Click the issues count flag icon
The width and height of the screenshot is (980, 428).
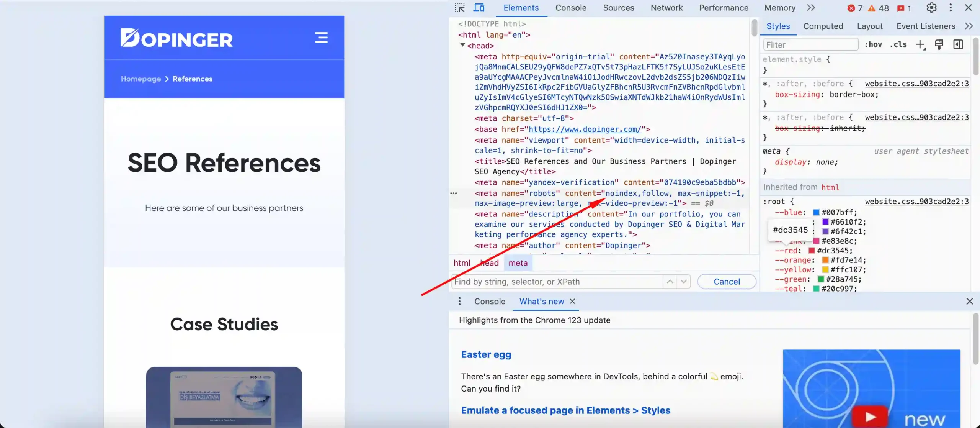pos(900,8)
